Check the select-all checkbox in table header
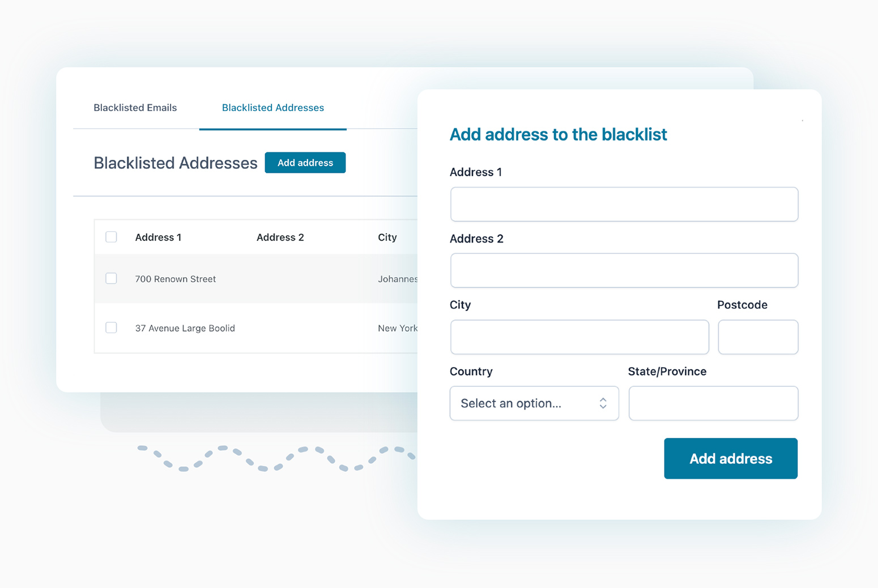This screenshot has height=588, width=878. click(x=111, y=237)
